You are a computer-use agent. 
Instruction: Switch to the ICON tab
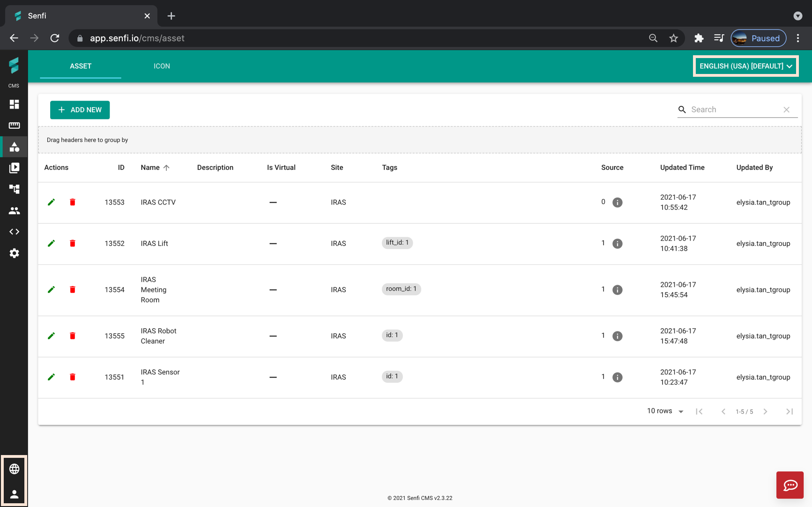162,66
